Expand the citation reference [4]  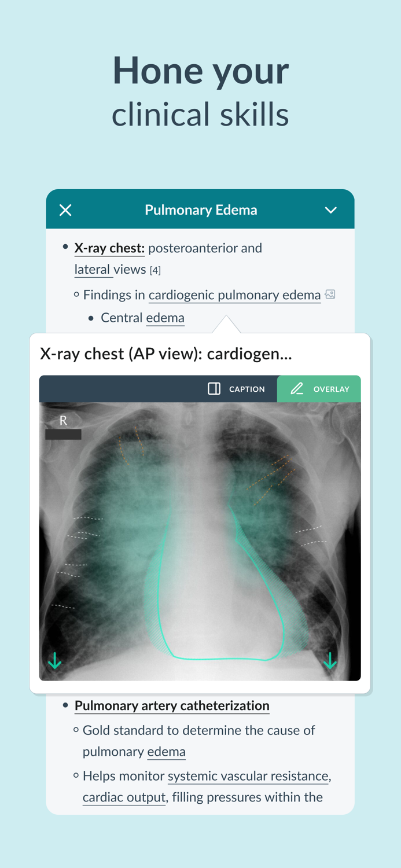click(x=156, y=269)
